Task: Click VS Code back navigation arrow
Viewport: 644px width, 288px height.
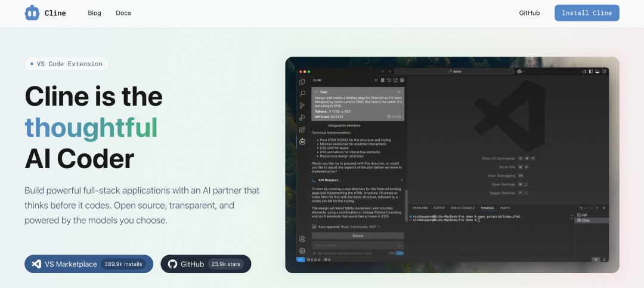Action: pyautogui.click(x=383, y=72)
